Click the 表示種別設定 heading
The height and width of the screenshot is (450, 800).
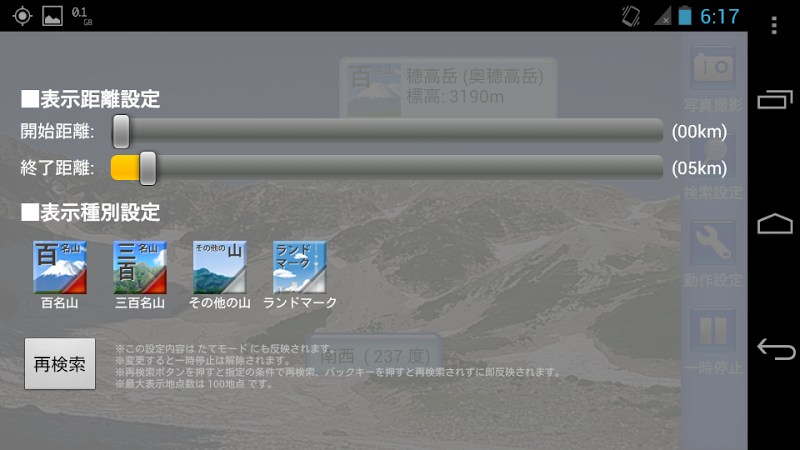(90, 212)
